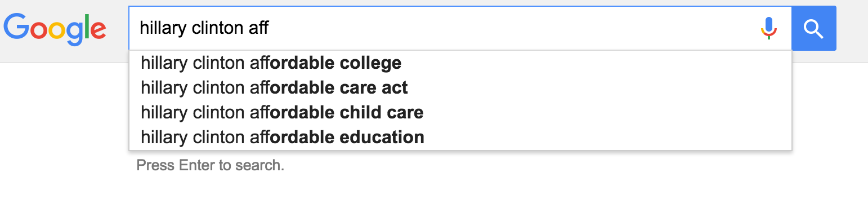Click bold 'education' in the last suggestion

(382, 137)
